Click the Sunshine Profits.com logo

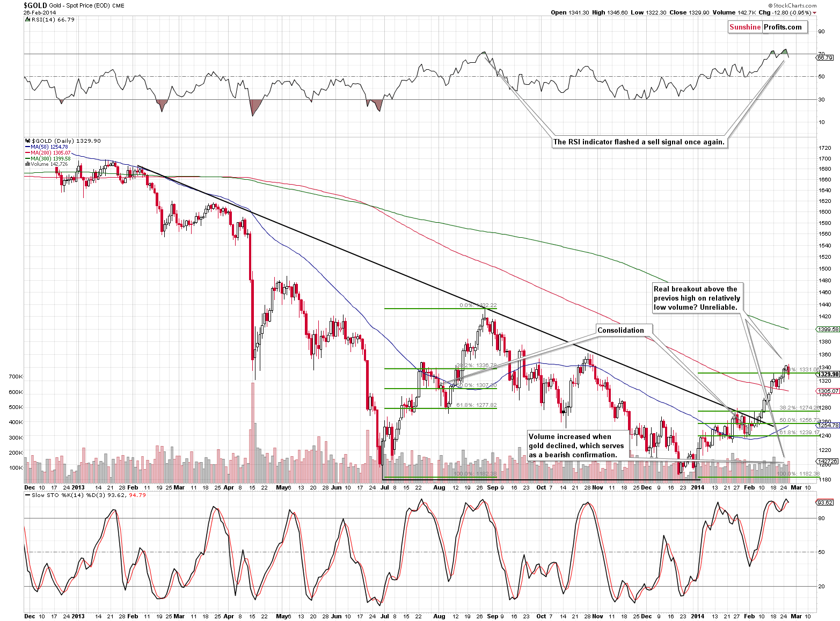click(x=768, y=27)
